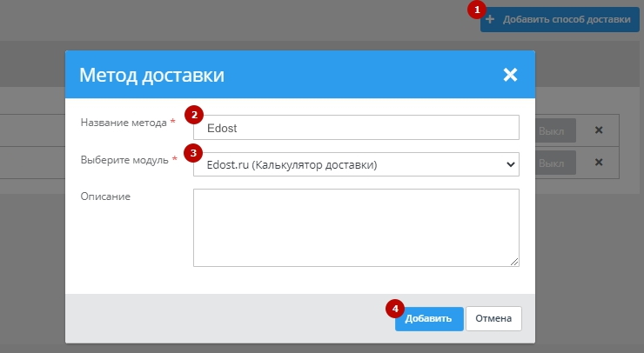Toggle the second row Выкл switch
The image size is (644, 353).
tap(551, 163)
